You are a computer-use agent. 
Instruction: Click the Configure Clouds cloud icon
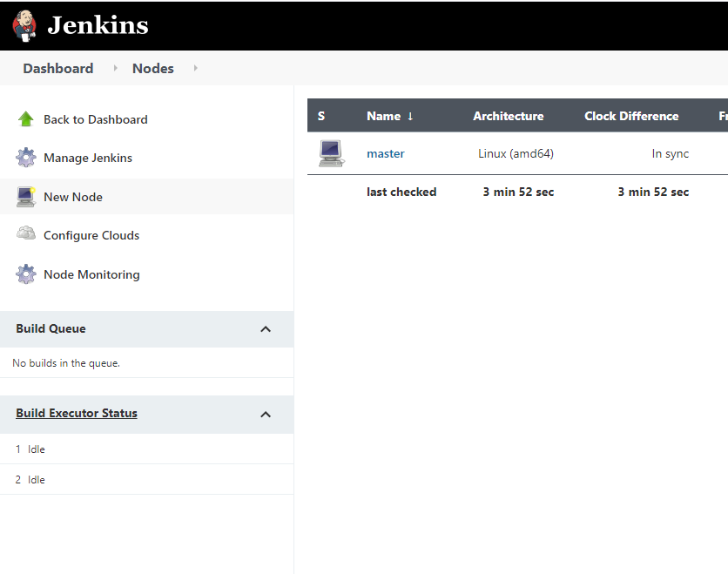pyautogui.click(x=25, y=233)
